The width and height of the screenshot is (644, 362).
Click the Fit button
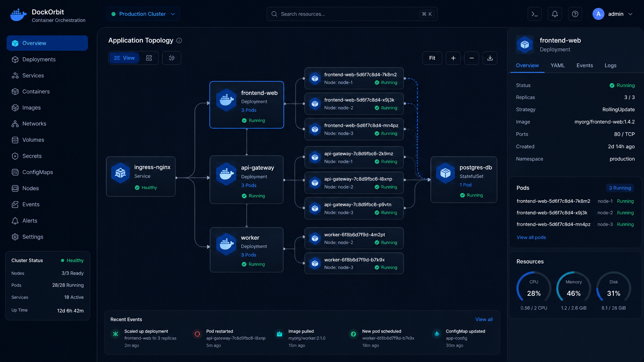click(432, 58)
